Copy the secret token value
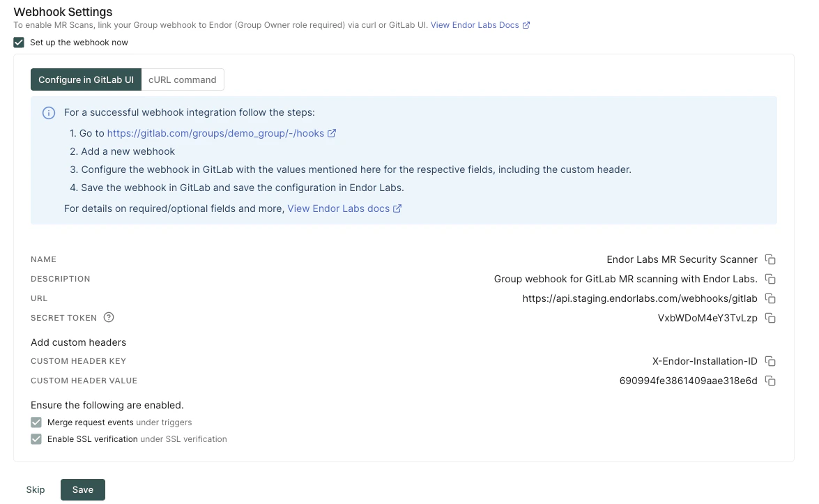The image size is (819, 504). click(770, 318)
